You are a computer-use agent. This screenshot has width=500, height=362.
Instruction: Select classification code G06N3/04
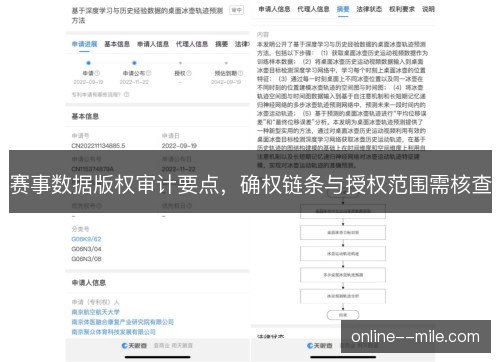(x=86, y=249)
